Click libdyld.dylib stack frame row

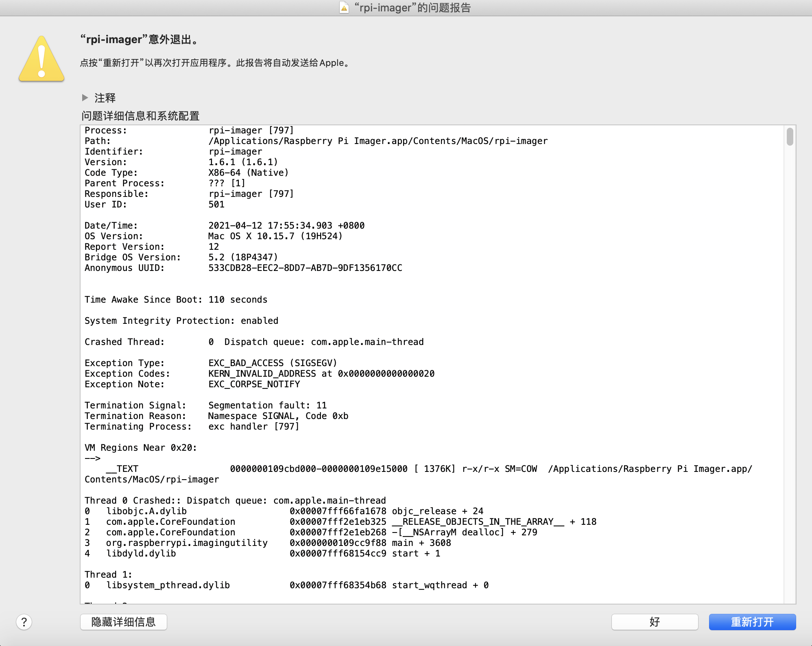pos(262,554)
